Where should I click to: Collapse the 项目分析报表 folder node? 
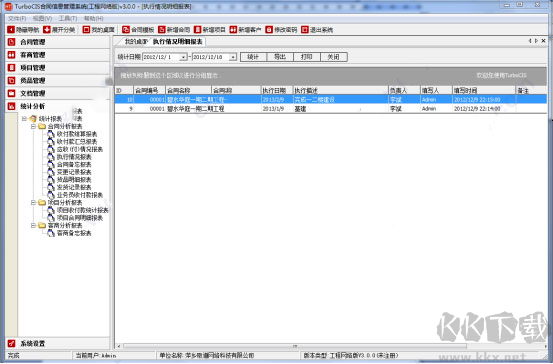33,202
